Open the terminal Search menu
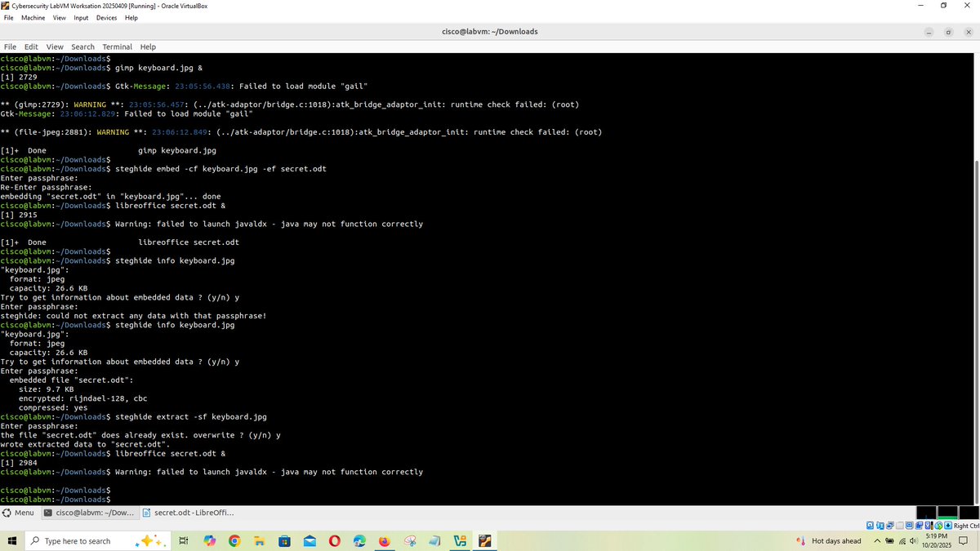Viewport: 980px width, 551px height. tap(82, 47)
